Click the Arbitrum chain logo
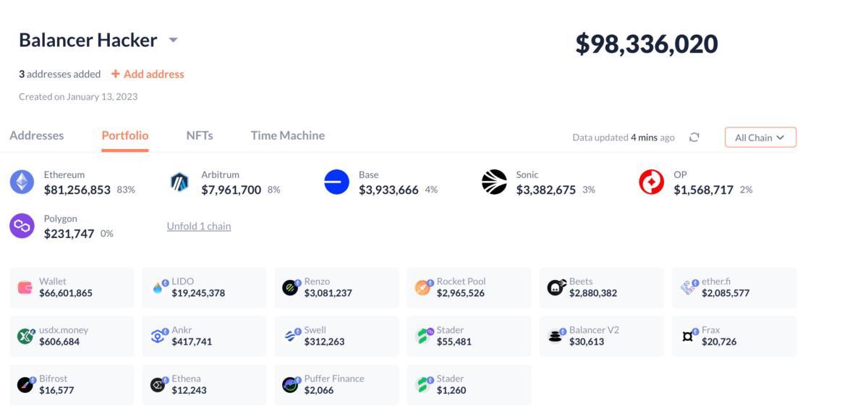The height and width of the screenshot is (414, 868). [x=179, y=182]
